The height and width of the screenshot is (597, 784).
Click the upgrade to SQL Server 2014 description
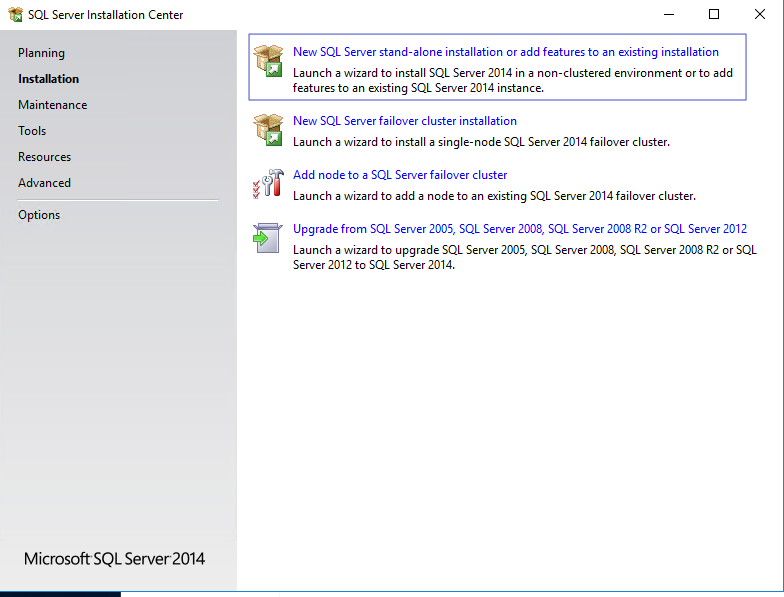click(x=524, y=258)
